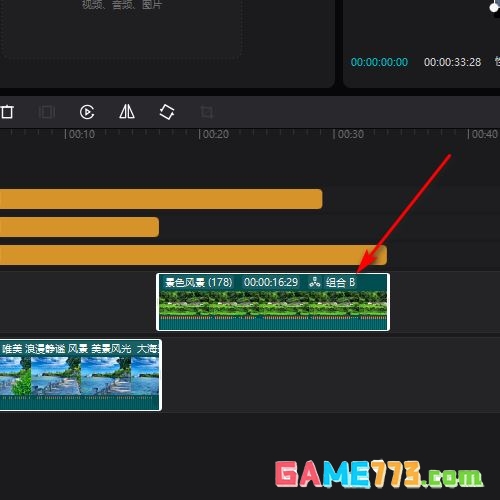Select the mirror flip icon
Viewport: 500px width, 500px height.
[x=127, y=111]
